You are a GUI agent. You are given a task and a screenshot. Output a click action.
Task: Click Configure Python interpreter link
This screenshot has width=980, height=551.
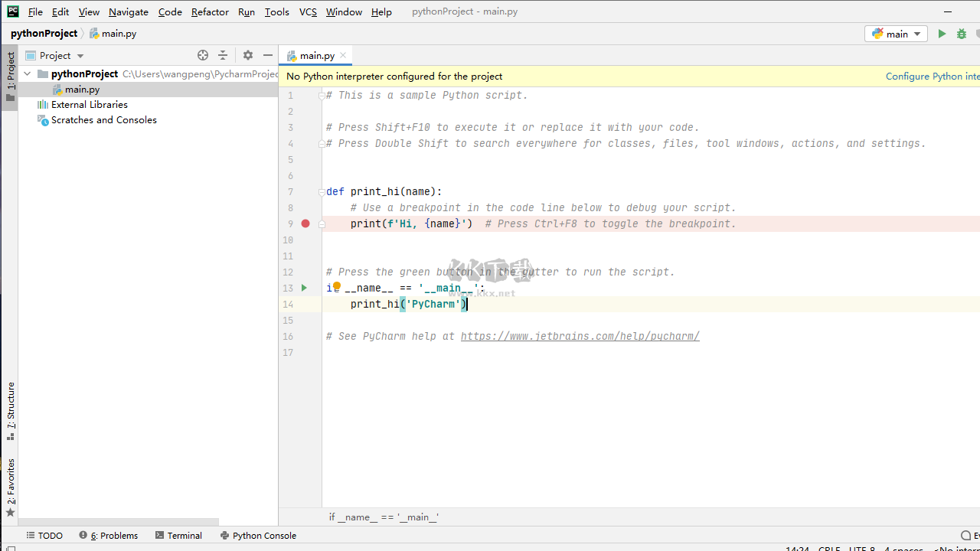tap(932, 77)
